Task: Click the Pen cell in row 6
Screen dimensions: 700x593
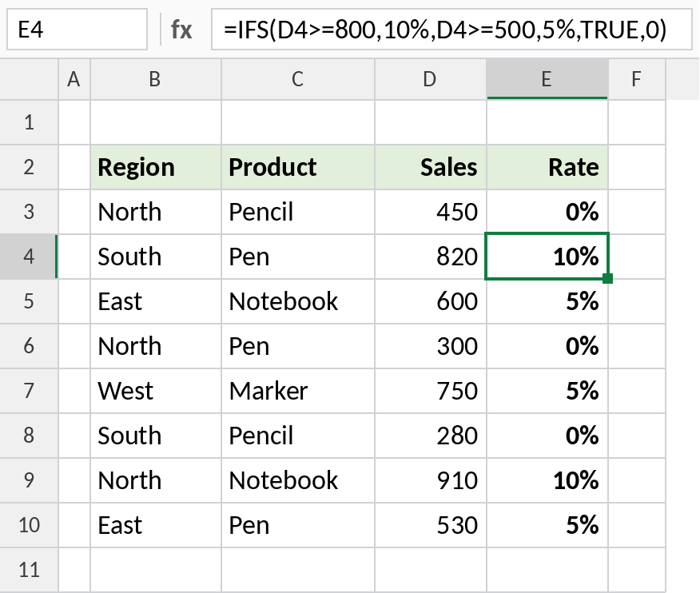Action: coord(298,346)
